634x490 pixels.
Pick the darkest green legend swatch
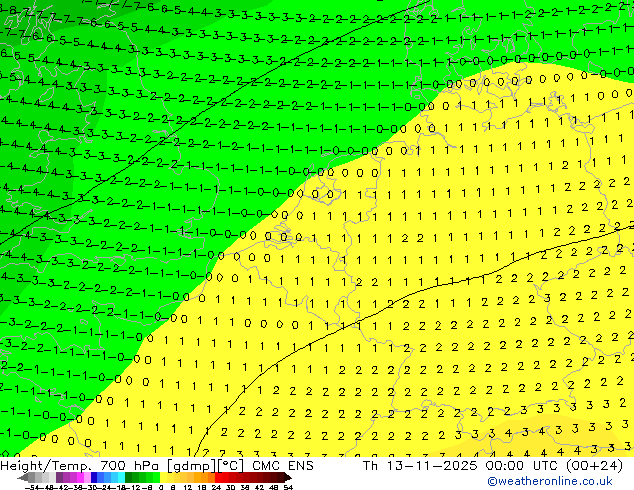[128, 478]
